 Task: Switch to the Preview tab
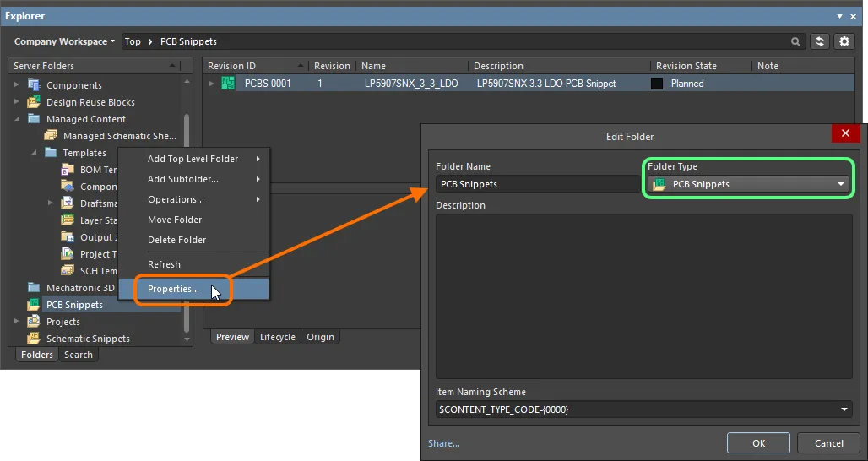pyautogui.click(x=232, y=337)
